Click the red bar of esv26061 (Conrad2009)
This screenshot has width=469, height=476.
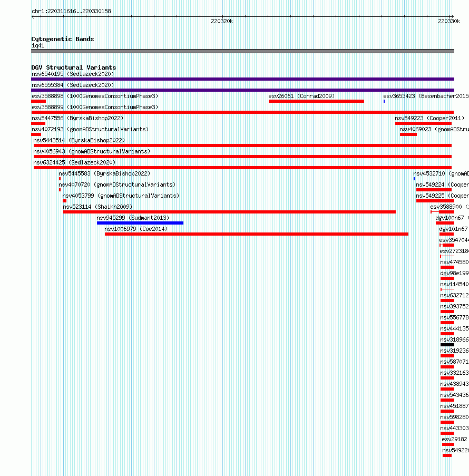pyautogui.click(x=316, y=101)
